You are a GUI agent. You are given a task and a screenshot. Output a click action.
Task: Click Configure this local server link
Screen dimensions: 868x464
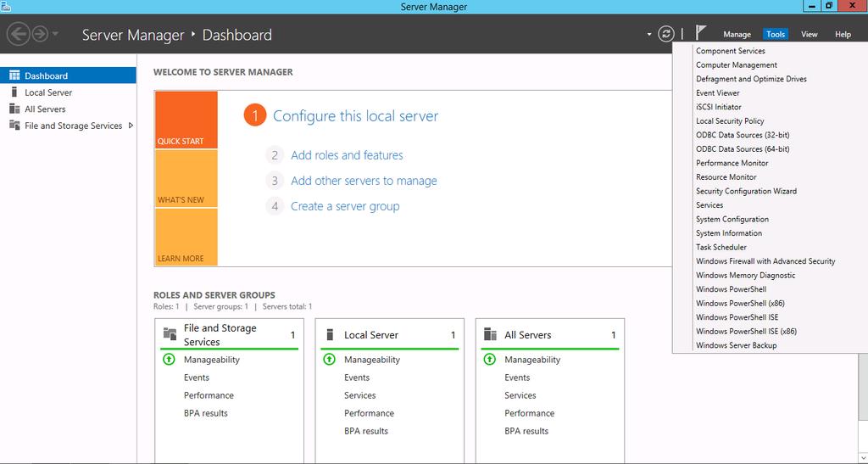coord(355,116)
